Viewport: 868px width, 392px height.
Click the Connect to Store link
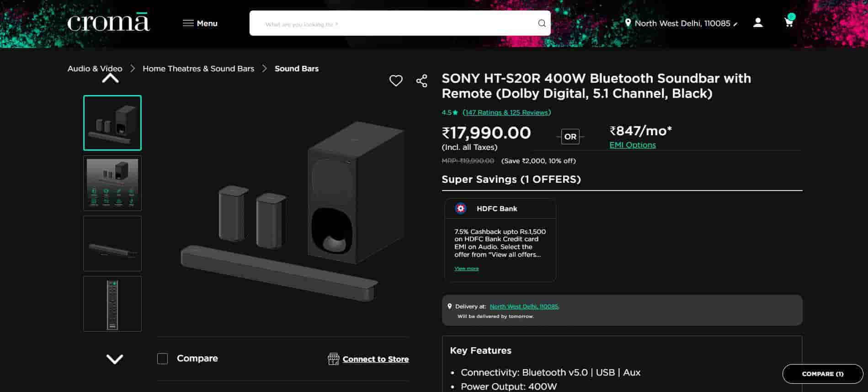point(375,359)
